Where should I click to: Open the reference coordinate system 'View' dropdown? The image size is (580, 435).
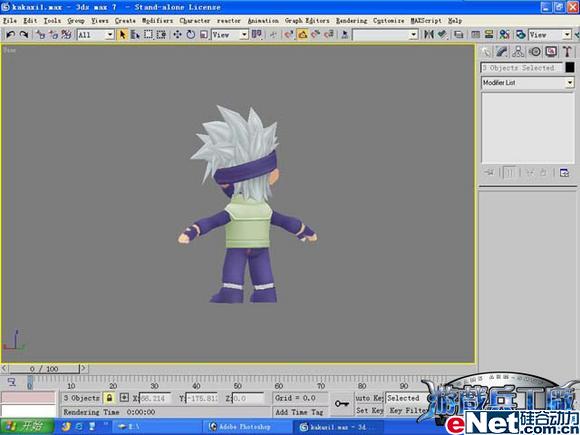pyautogui.click(x=230, y=35)
